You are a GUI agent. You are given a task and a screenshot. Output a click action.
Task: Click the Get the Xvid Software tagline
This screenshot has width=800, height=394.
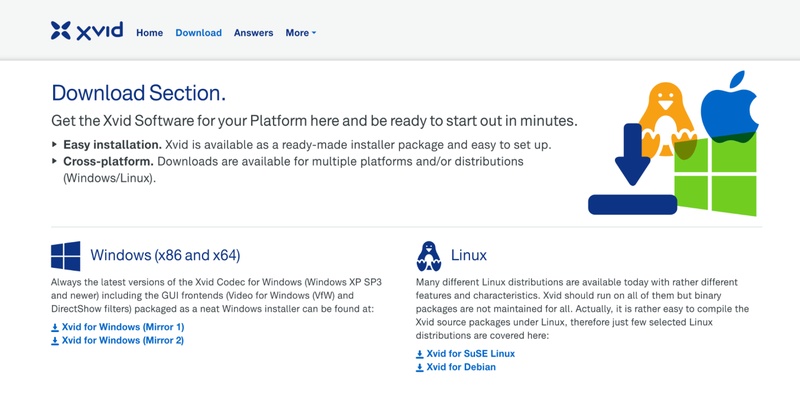[x=314, y=121]
